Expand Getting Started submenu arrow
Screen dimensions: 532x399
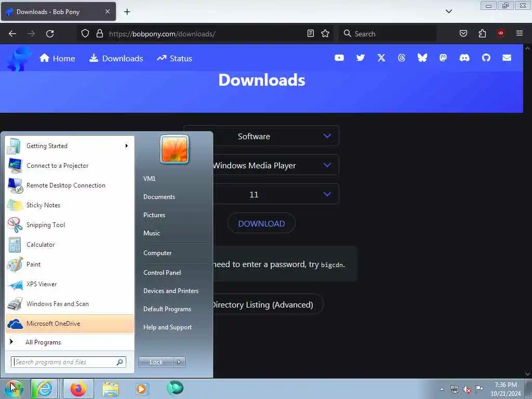[127, 146]
